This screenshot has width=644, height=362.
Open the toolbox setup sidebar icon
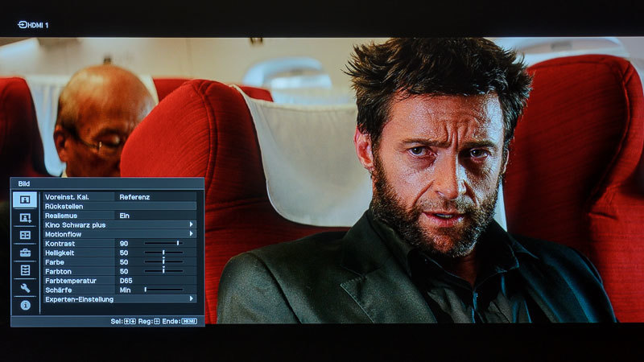tap(25, 253)
